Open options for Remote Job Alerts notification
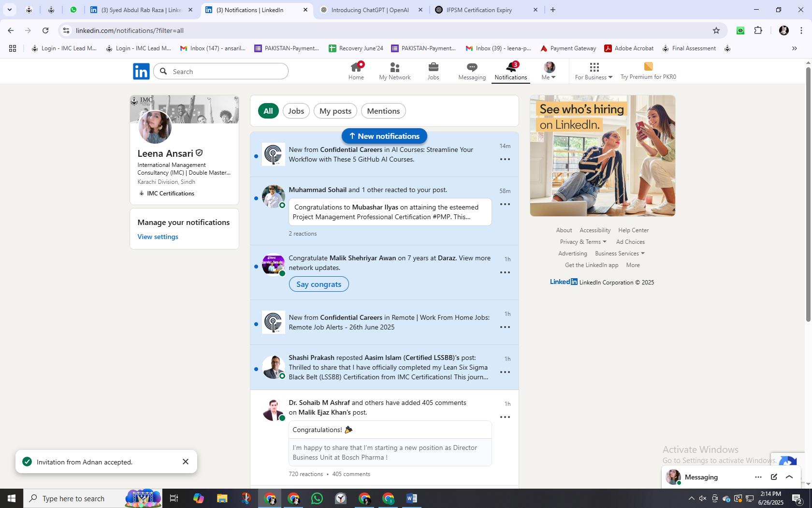Screen dimensions: 812x508 point(505,327)
